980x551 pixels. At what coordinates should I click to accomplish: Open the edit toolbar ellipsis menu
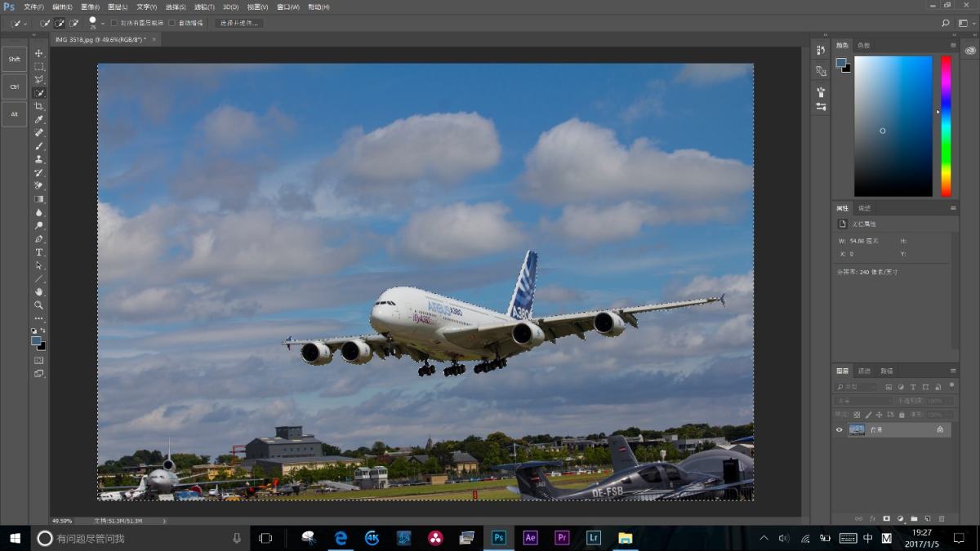tap(38, 318)
